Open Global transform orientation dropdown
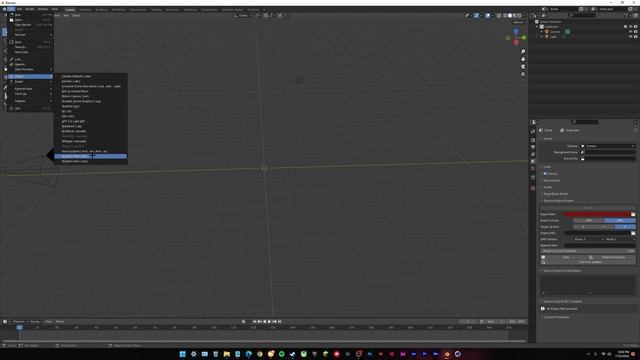Viewport: 640px width, 360px height. 243,16
